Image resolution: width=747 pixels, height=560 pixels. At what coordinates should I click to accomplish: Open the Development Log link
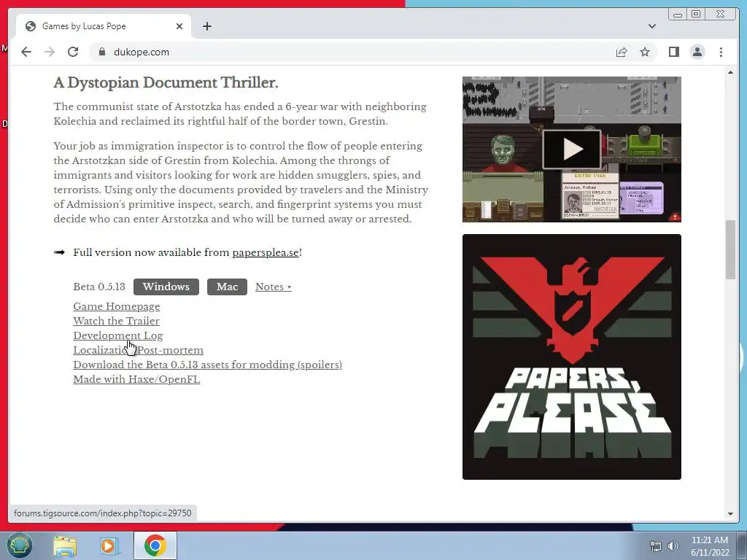coord(118,335)
